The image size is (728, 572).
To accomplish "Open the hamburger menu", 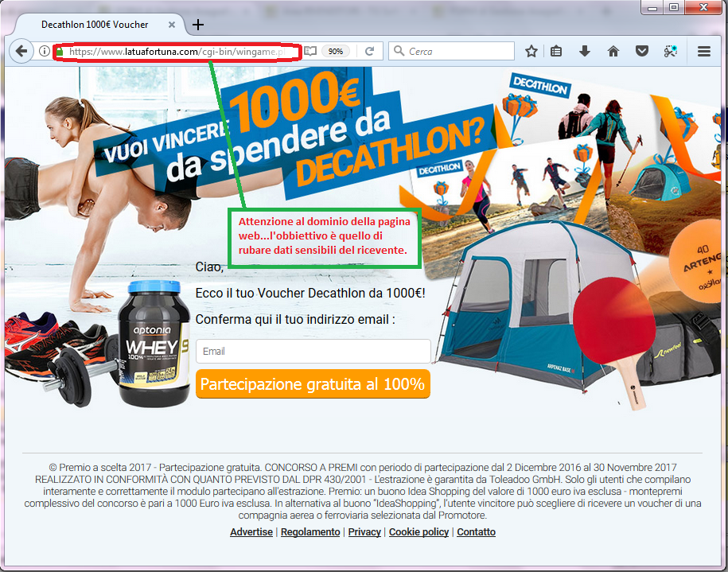I will point(704,51).
